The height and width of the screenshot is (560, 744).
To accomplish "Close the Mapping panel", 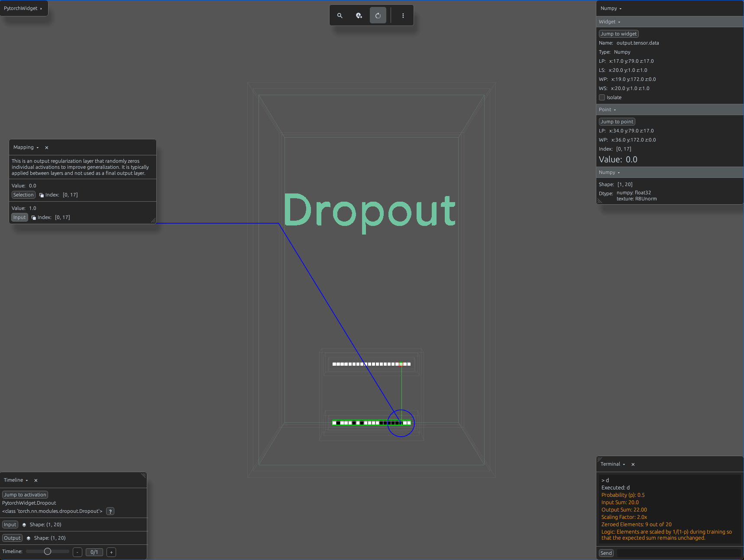I will [47, 148].
